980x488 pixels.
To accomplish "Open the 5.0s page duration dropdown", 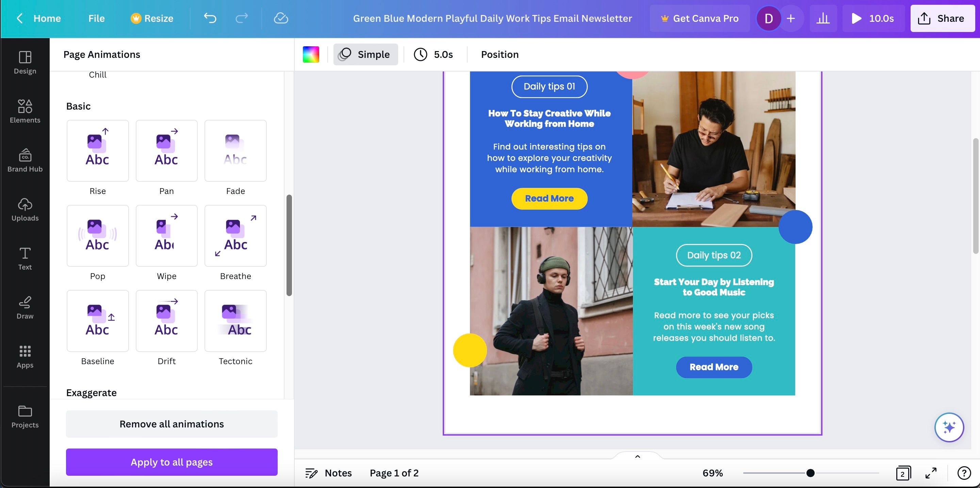I will coord(433,54).
